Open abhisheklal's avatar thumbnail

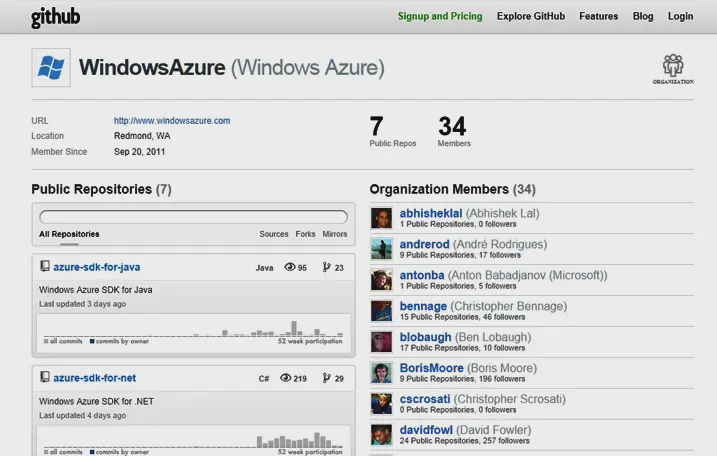[x=381, y=218]
